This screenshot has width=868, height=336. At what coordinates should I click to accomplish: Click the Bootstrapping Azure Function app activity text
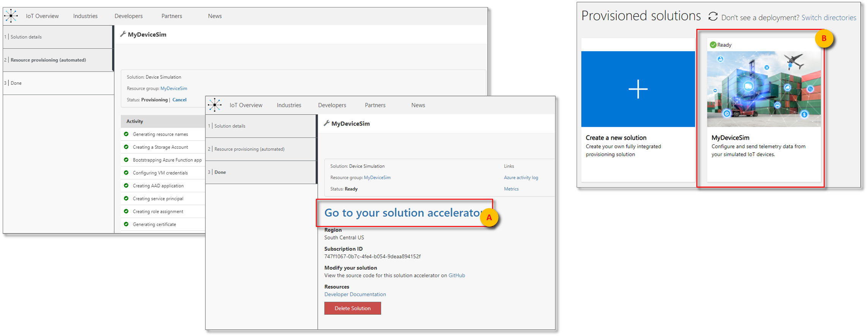pos(167,160)
